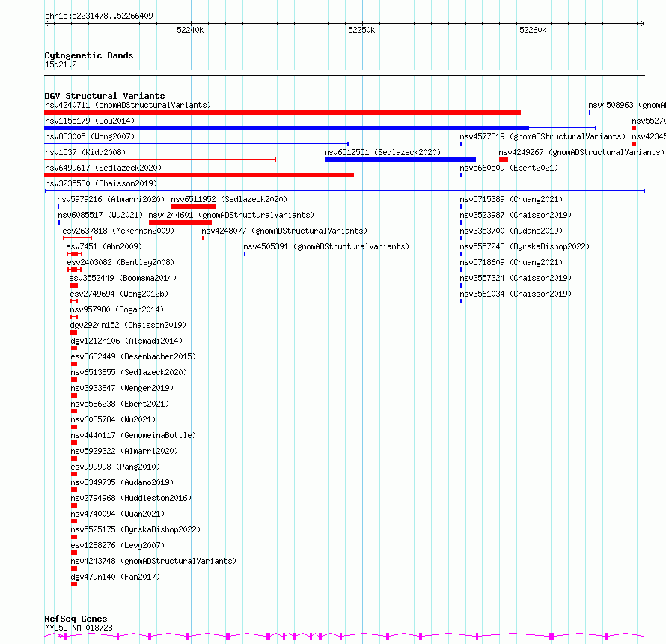Open nsv5715389 (Chuang2021) variant

tap(511, 199)
